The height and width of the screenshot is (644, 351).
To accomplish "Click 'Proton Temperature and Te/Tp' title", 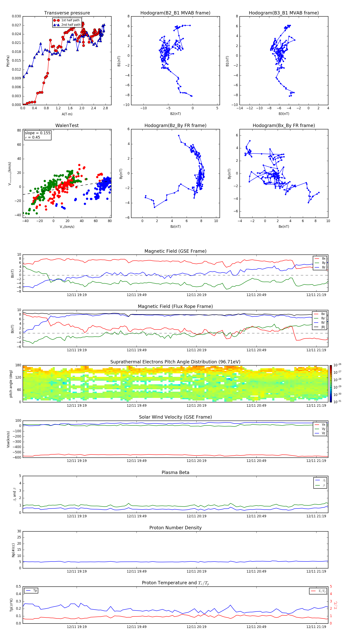I will tap(175, 583).
